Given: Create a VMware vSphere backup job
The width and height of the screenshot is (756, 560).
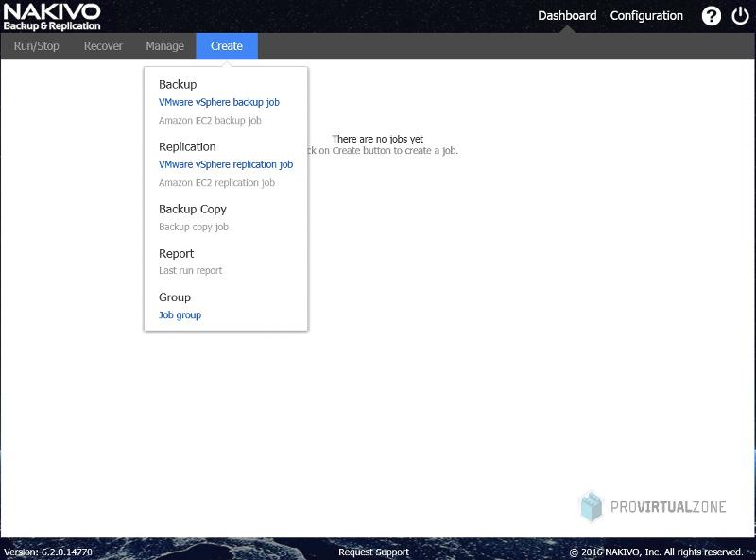Looking at the screenshot, I should coord(219,102).
